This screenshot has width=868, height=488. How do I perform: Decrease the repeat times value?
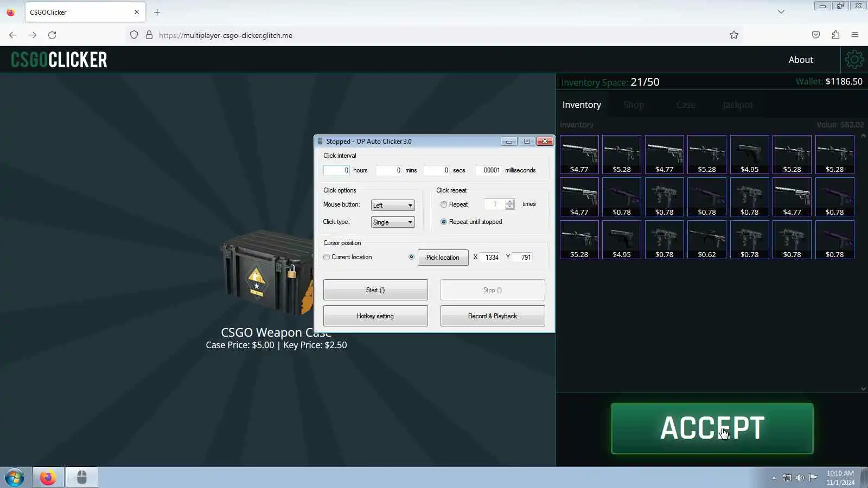coord(509,207)
